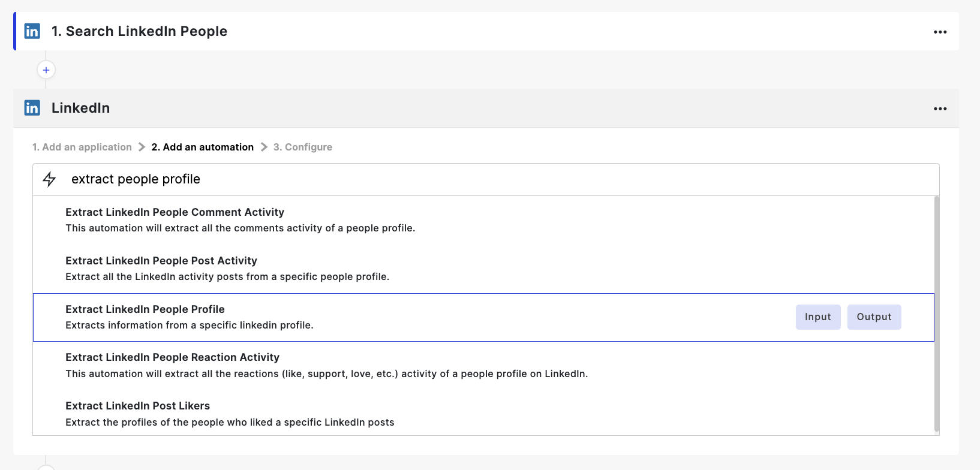This screenshot has height=470, width=980.
Task: Go to the '3. Configure' breadcrumb step
Action: (x=303, y=147)
